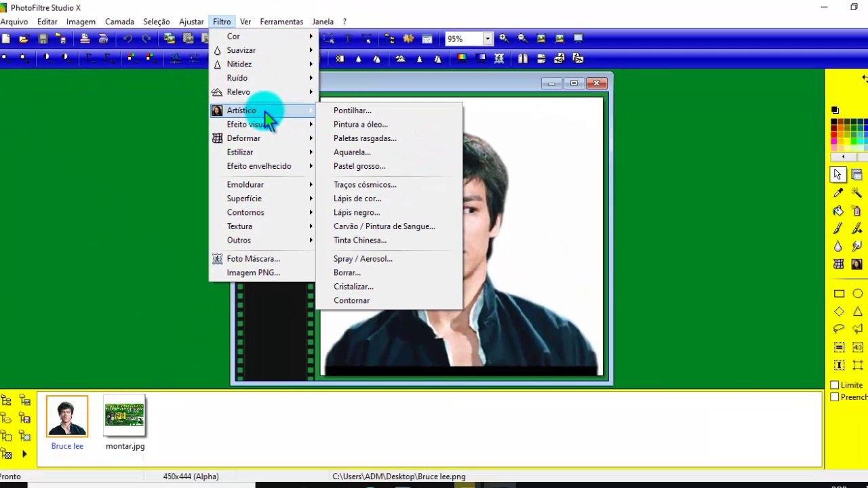Image resolution: width=868 pixels, height=488 pixels.
Task: Open the Ferramentas menu
Action: [x=281, y=22]
